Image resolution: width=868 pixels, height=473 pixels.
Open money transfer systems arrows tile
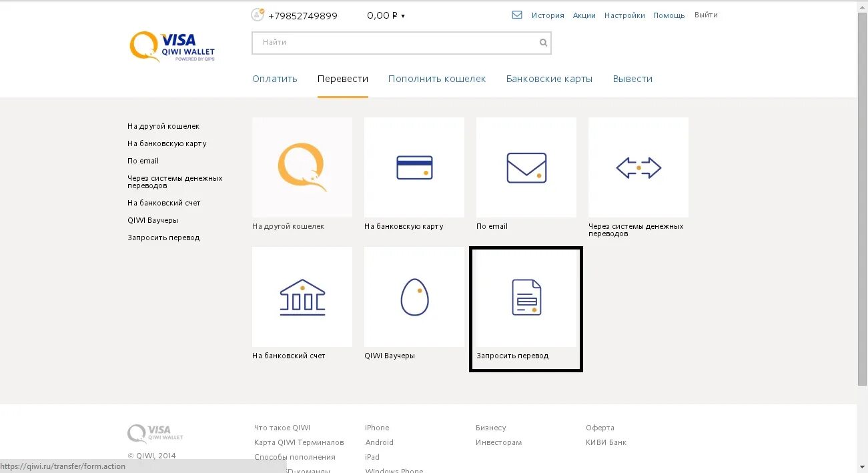tap(638, 167)
